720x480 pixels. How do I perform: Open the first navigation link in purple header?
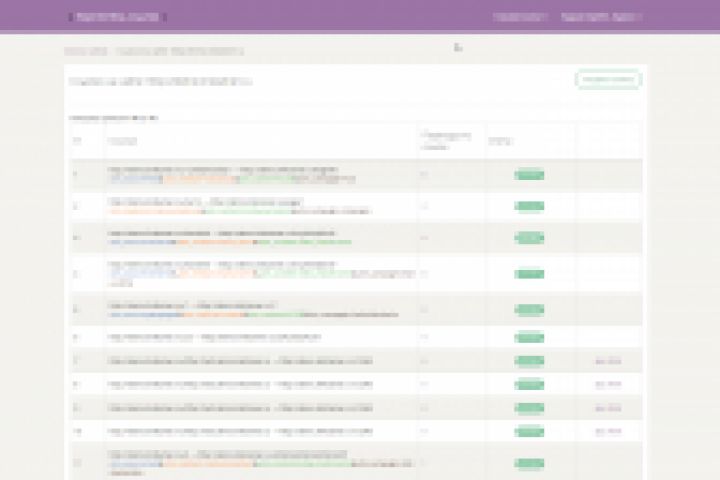coord(520,17)
